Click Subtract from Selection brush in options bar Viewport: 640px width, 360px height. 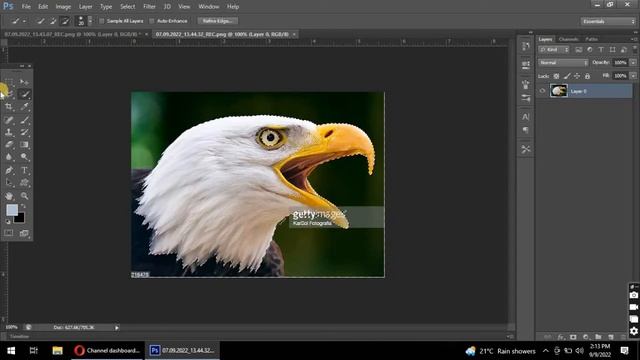[x=65, y=21]
